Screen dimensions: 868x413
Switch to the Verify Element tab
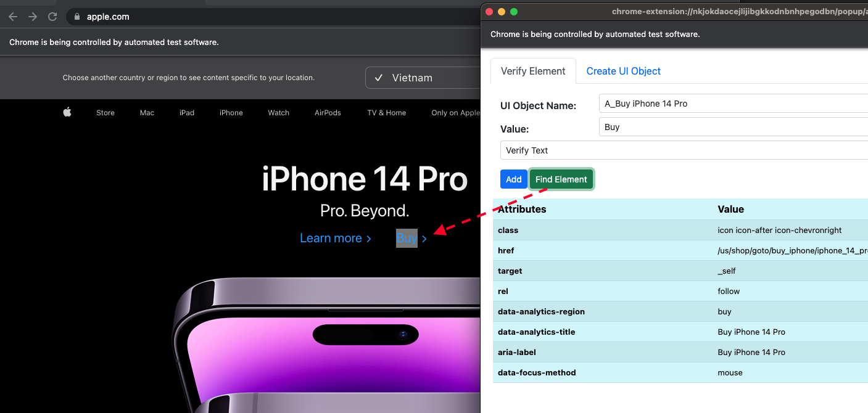[x=533, y=71]
